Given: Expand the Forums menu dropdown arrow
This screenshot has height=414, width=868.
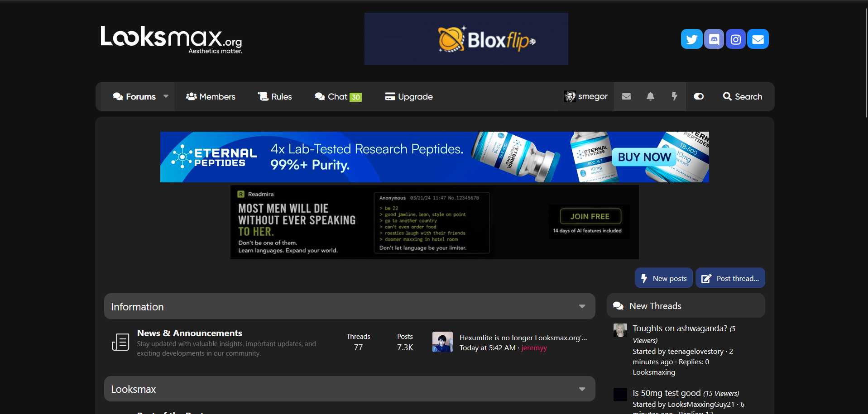Looking at the screenshot, I should point(166,96).
